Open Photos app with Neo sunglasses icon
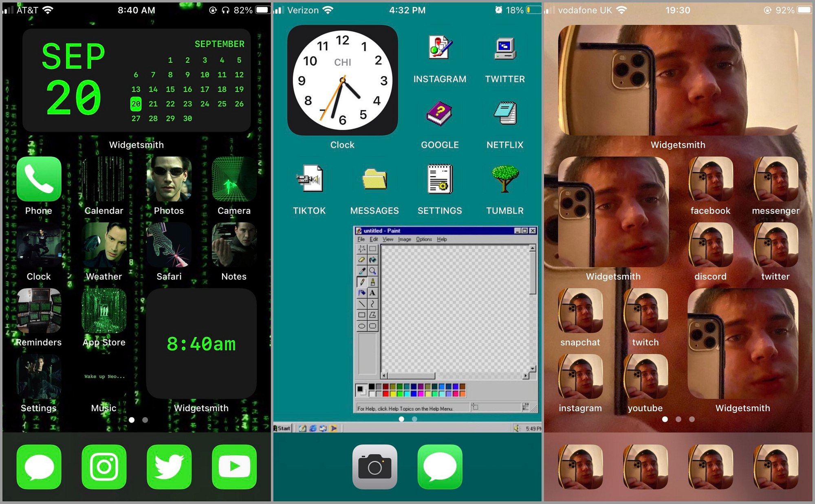This screenshot has width=815, height=504. point(169,179)
